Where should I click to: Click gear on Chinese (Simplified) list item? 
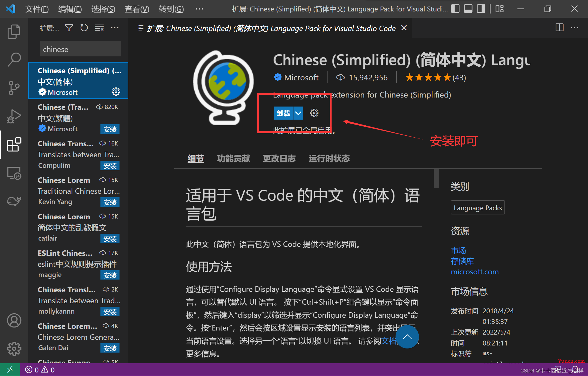(116, 92)
